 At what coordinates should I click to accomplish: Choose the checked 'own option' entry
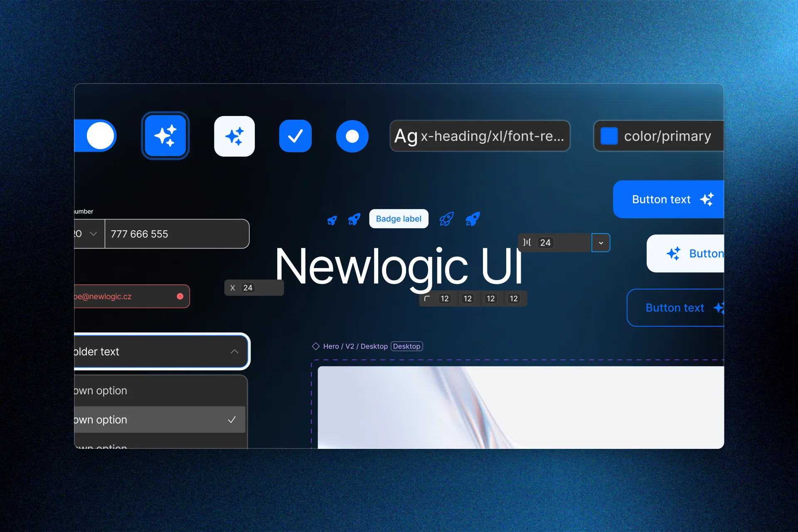[160, 420]
